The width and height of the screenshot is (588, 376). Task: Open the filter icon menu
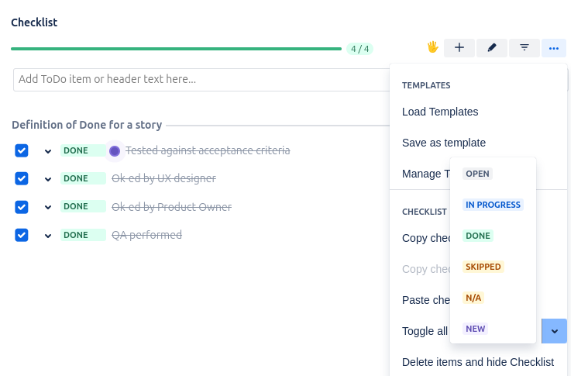pos(524,48)
